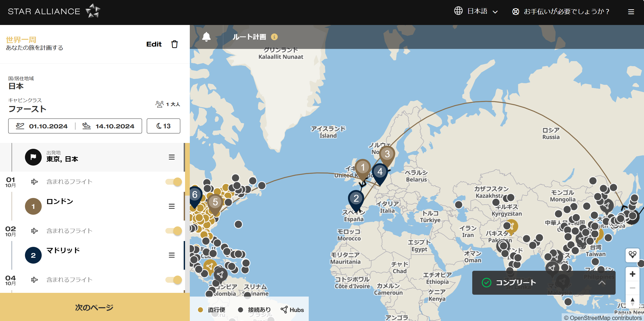The image size is (644, 321).
Task: Click the 東京 departure flag icon
Action: [33, 157]
